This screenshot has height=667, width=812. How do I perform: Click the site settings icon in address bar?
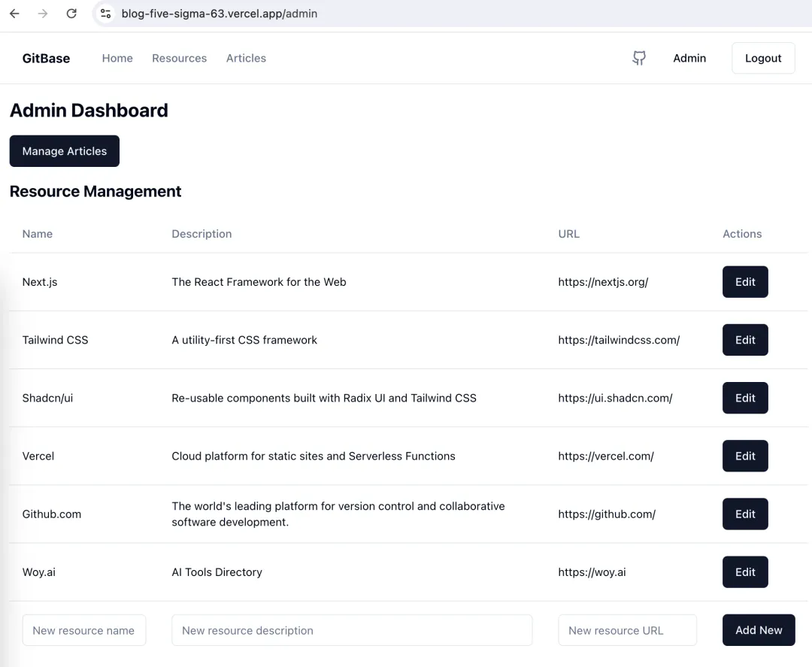[x=106, y=14]
